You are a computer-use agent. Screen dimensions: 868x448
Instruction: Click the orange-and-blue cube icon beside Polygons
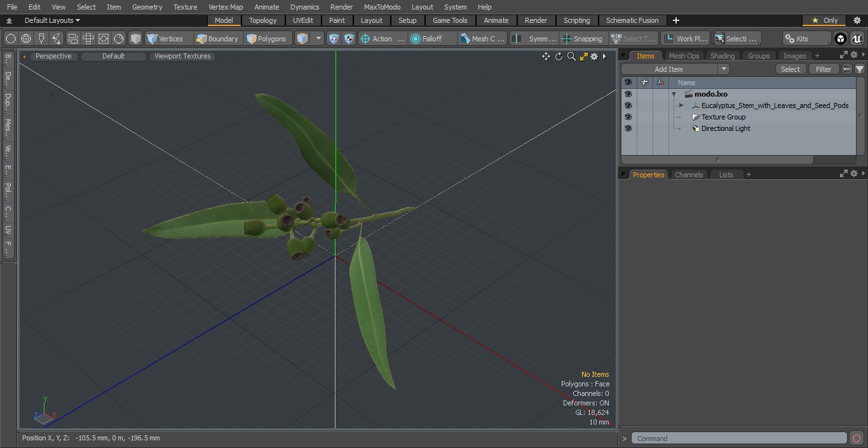[x=302, y=39]
